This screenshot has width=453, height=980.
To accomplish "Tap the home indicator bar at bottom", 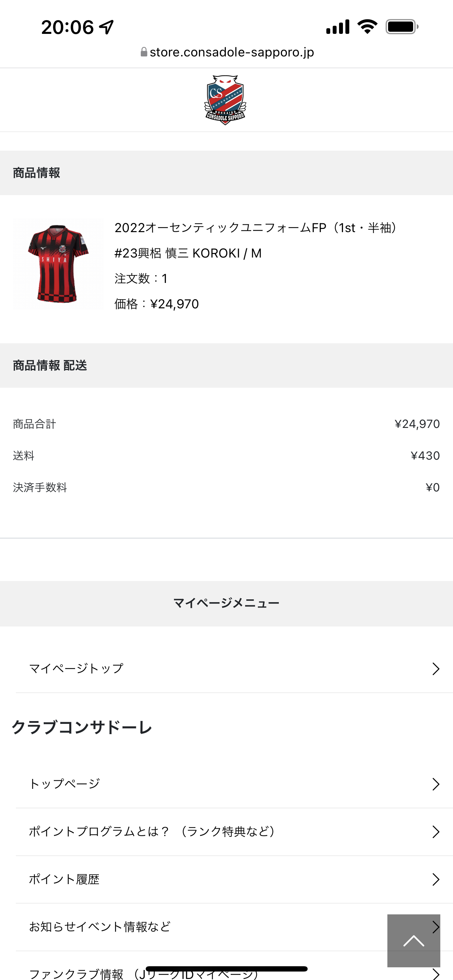I will coord(226,969).
